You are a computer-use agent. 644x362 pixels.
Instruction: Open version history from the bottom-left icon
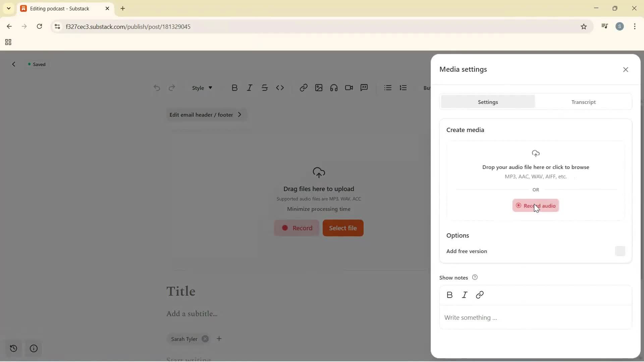point(13,349)
